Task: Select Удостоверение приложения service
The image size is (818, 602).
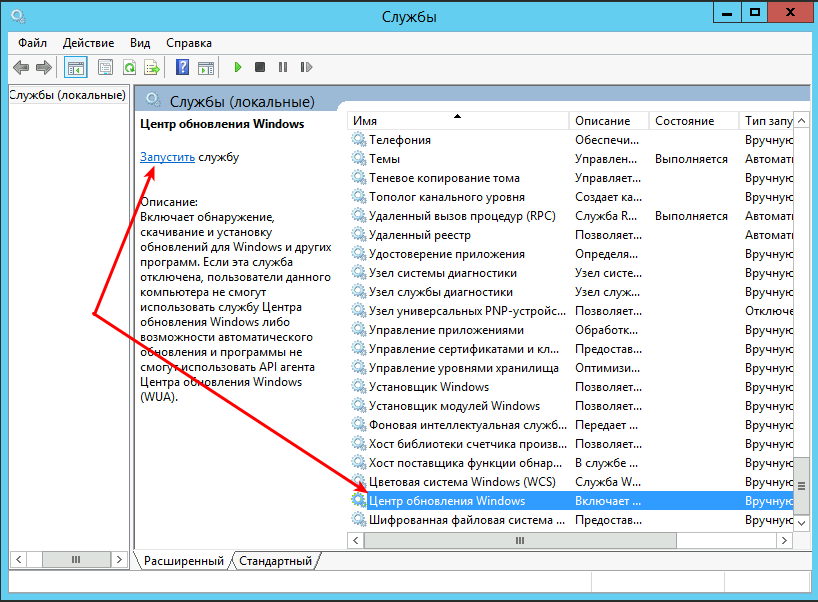Action: 571,254
